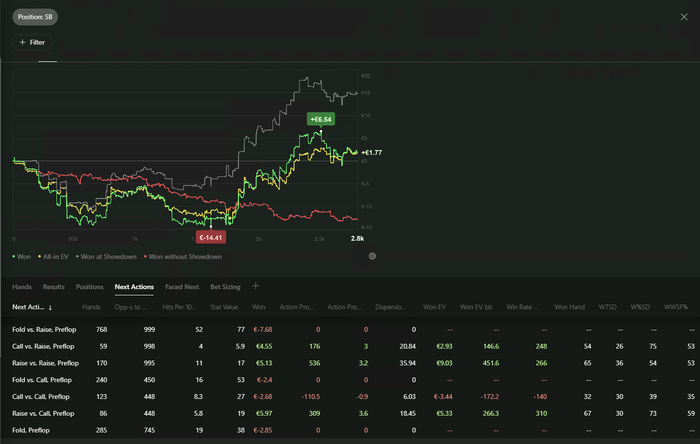
Task: Sort by the Stat Value column
Action: click(x=224, y=307)
